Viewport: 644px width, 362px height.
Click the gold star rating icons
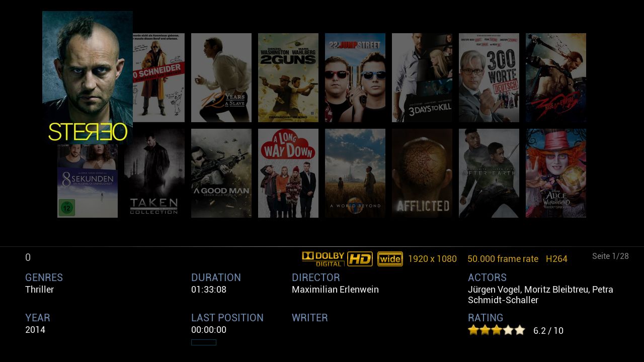497,330
